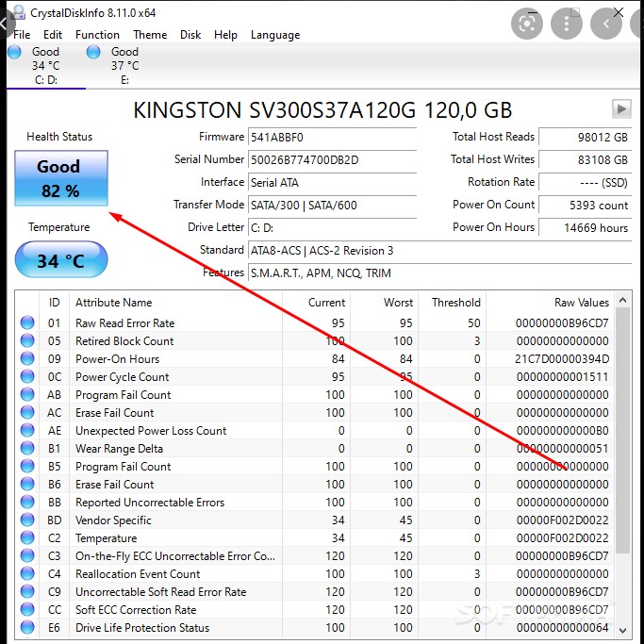Viewport: 644px width, 644px height.
Task: Click Total Host Reads value 98012 GB
Action: (585, 137)
